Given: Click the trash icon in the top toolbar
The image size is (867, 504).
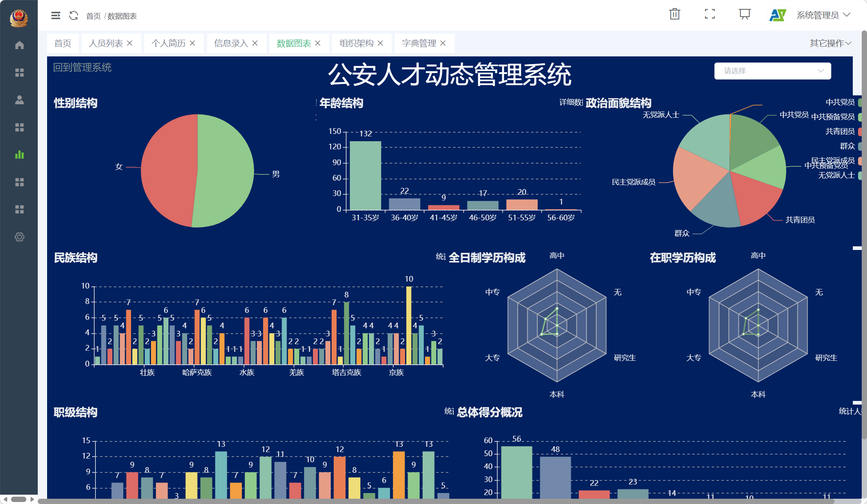Looking at the screenshot, I should (675, 14).
